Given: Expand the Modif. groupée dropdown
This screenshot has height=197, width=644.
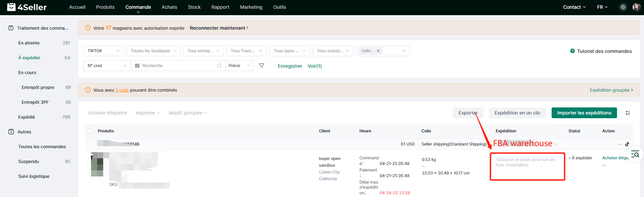Looking at the screenshot, I should [x=188, y=113].
